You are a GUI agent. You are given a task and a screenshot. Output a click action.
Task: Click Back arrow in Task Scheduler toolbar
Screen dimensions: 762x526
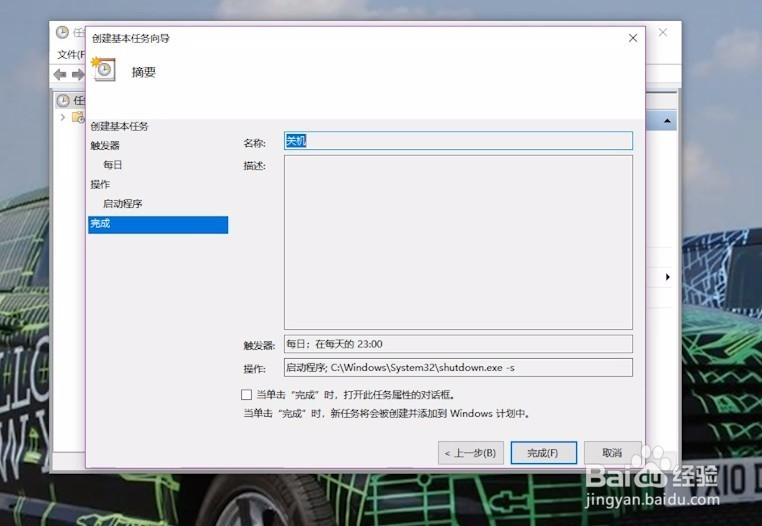coord(60,74)
